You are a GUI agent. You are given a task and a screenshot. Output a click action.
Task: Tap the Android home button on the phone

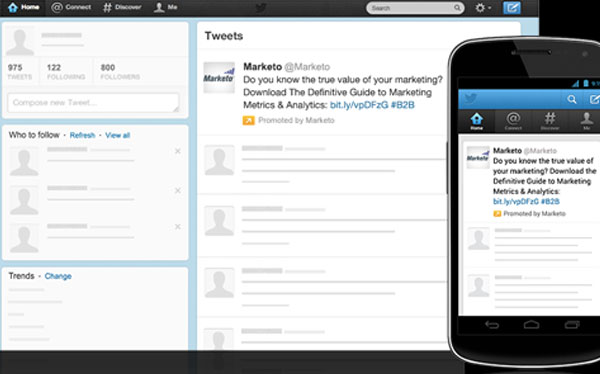click(x=532, y=325)
